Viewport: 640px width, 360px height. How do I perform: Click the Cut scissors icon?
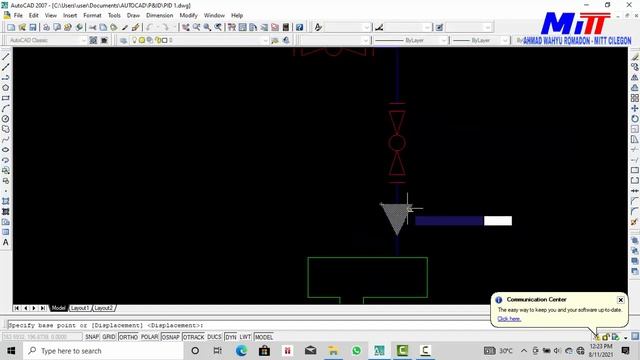(x=93, y=27)
